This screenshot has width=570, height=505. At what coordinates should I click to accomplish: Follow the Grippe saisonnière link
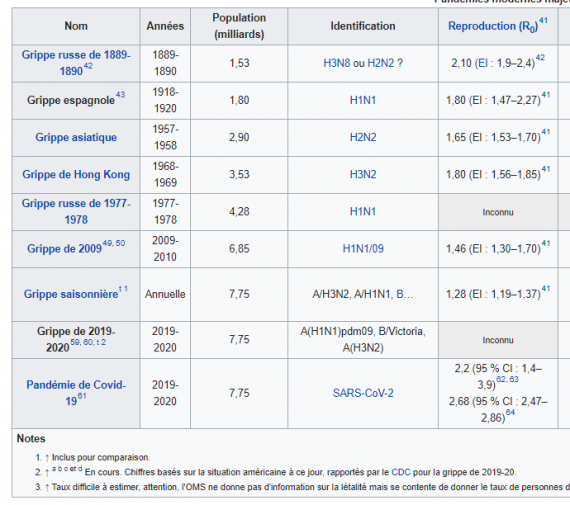pyautogui.click(x=71, y=294)
